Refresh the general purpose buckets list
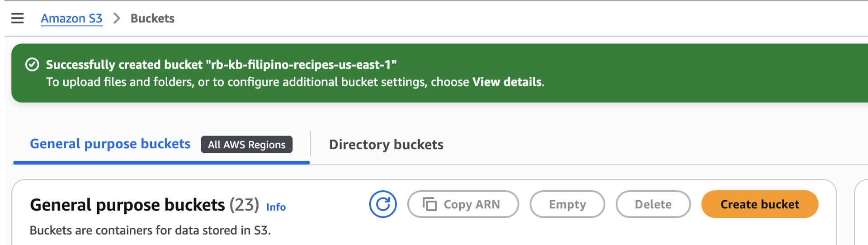This screenshot has height=245, width=868. point(383,204)
